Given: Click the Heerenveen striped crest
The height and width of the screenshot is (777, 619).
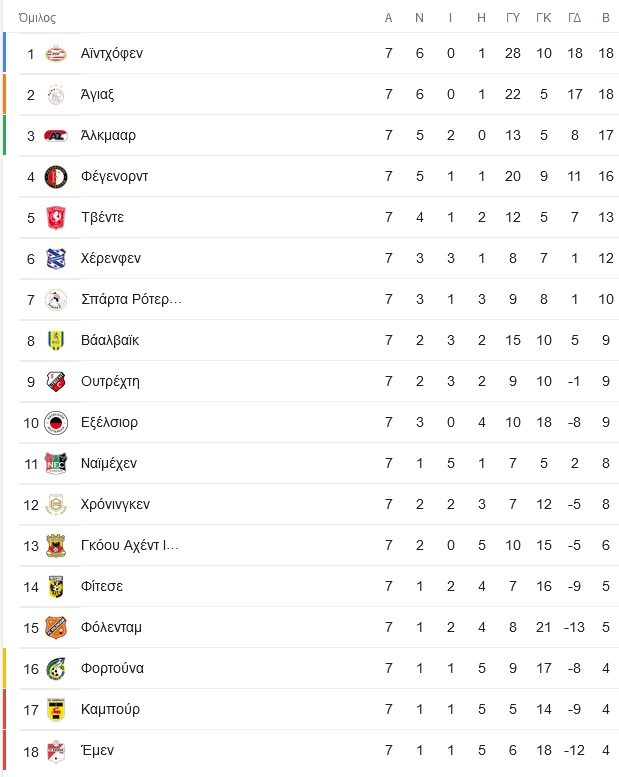Looking at the screenshot, I should (x=56, y=259).
